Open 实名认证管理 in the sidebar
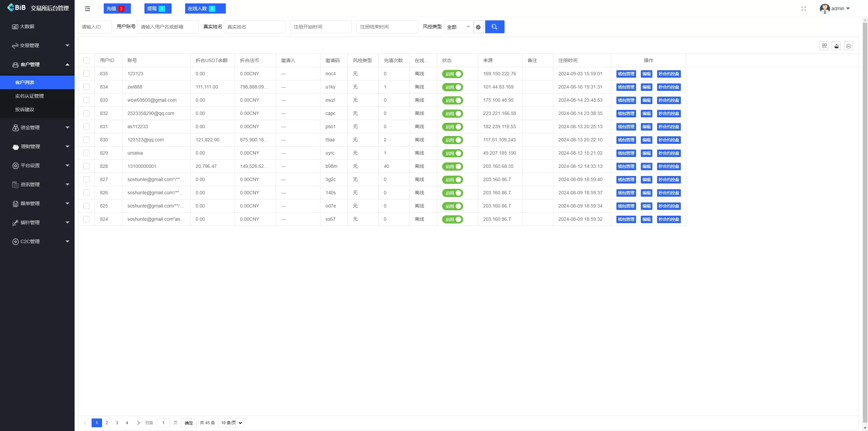 (29, 96)
